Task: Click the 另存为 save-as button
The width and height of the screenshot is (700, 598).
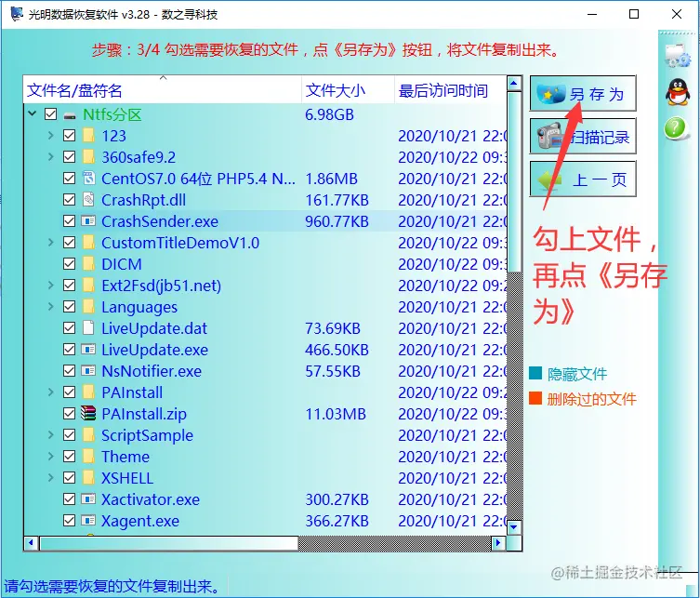Action: coord(583,93)
